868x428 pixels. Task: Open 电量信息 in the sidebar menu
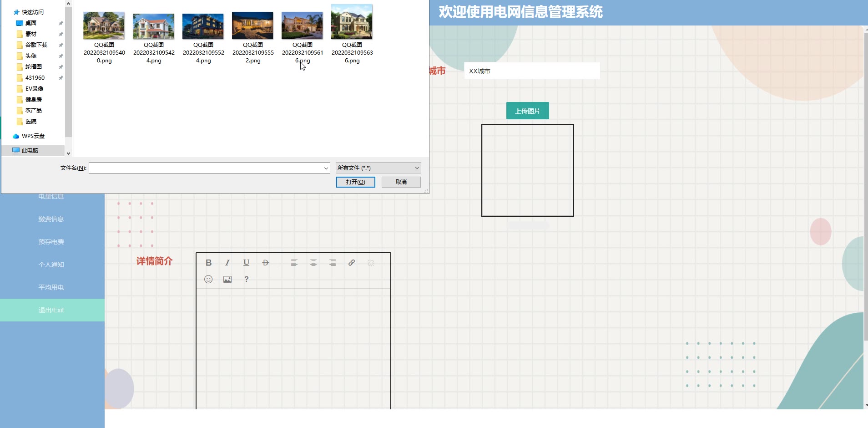pos(51,196)
